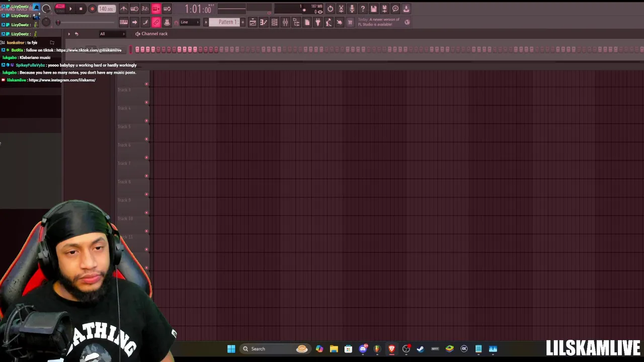Click the download content library icon
Image resolution: width=644 pixels, height=362 pixels.
click(406, 9)
